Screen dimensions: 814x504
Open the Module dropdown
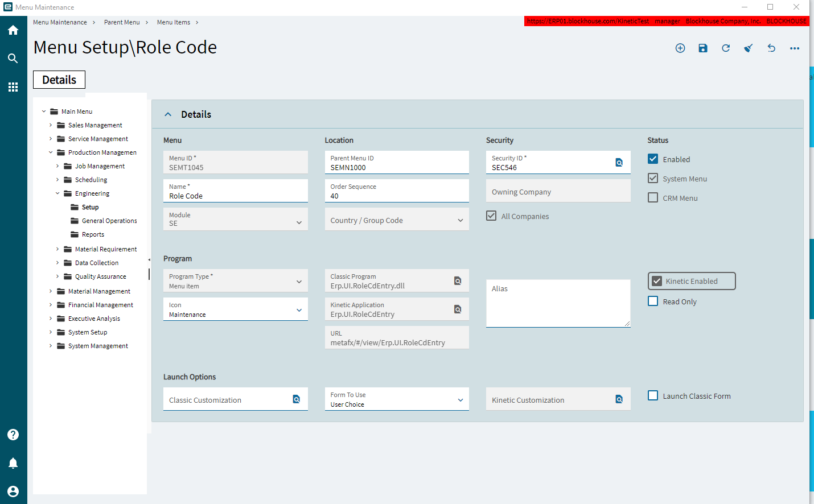(x=236, y=219)
